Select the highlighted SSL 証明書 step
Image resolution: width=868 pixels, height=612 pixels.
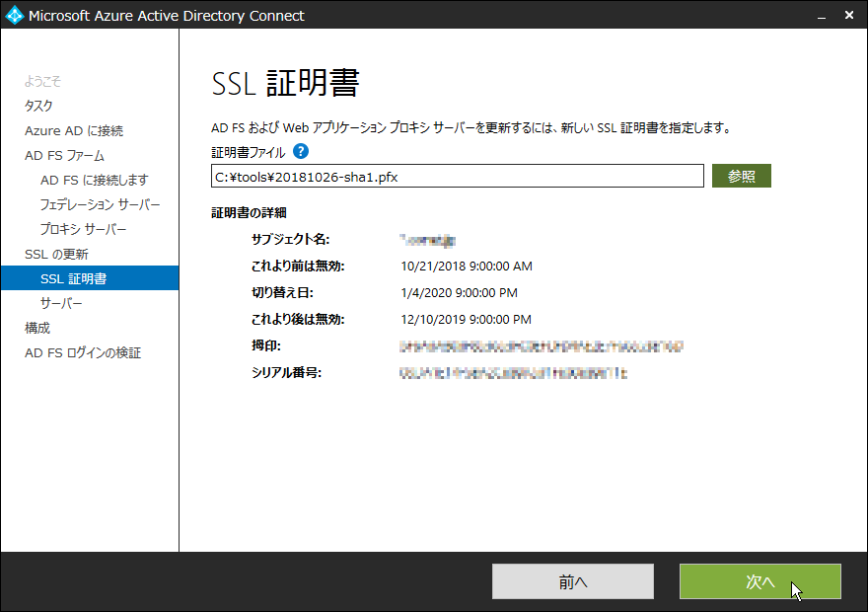click(x=90, y=278)
